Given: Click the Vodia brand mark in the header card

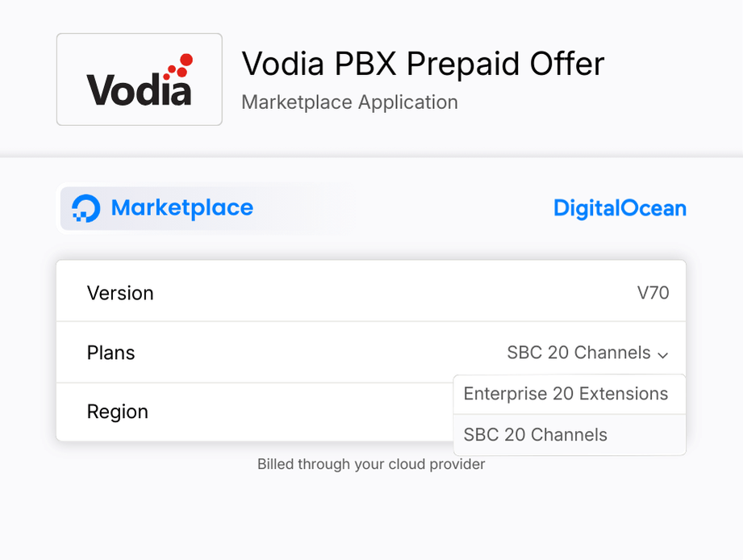Looking at the screenshot, I should 139,79.
